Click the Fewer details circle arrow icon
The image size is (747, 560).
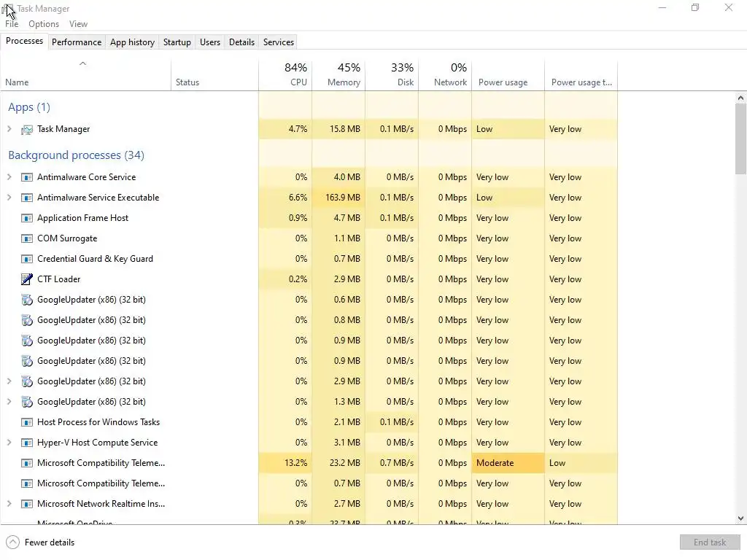coord(13,542)
